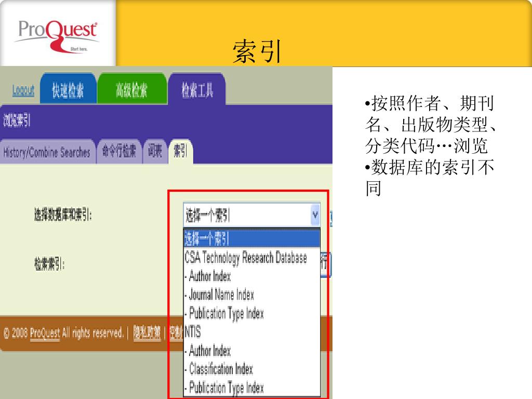This screenshot has width=532, height=399.
Task: Open the 快速检索 tab
Action: coord(68,89)
